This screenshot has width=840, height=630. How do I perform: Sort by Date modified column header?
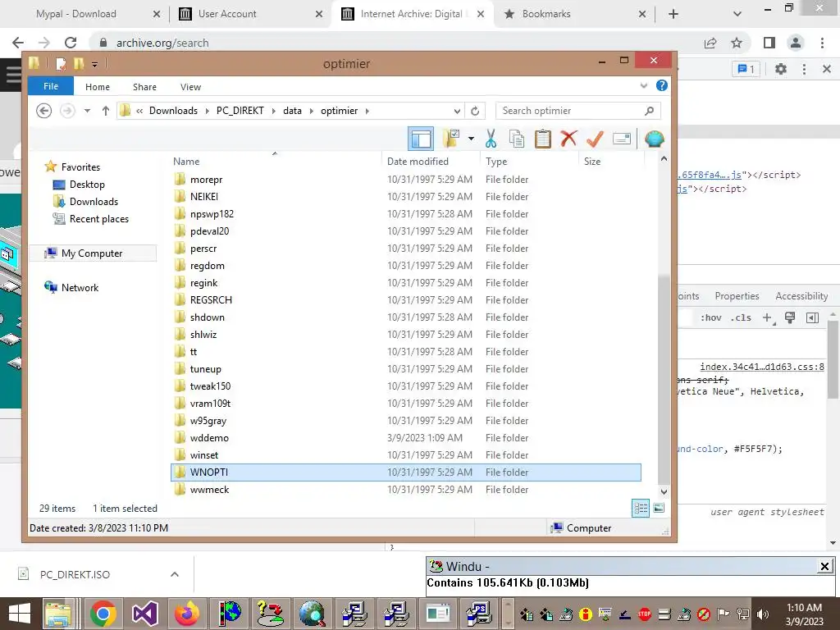click(418, 162)
